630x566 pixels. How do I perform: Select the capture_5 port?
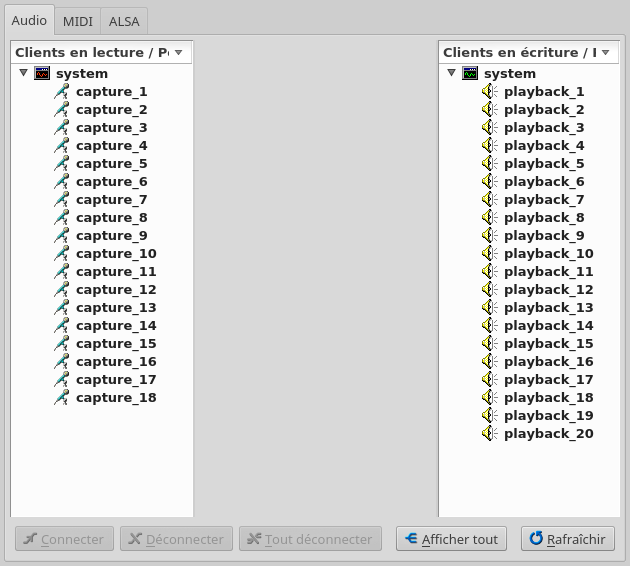pyautogui.click(x=112, y=163)
